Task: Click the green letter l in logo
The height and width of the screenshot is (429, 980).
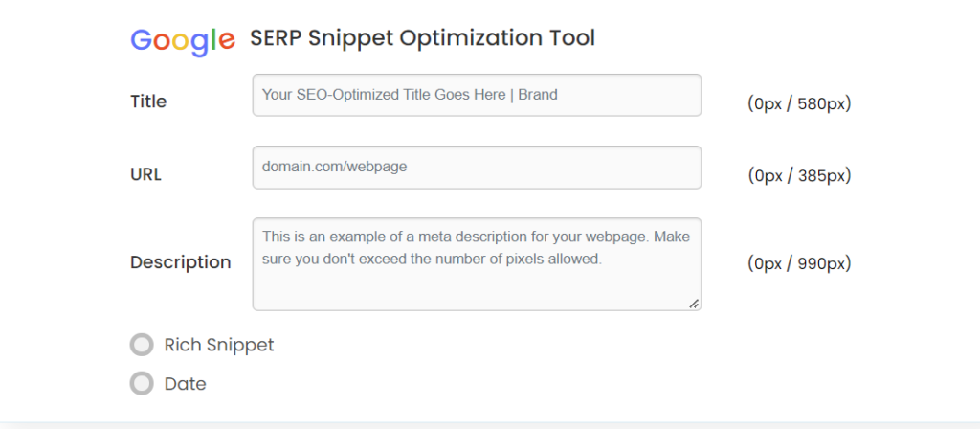Action: coord(213,38)
